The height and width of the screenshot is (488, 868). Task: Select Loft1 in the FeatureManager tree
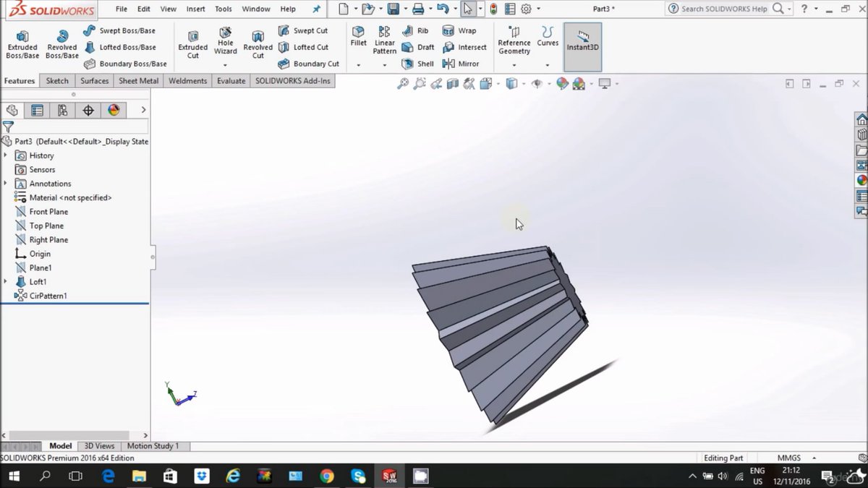point(35,281)
